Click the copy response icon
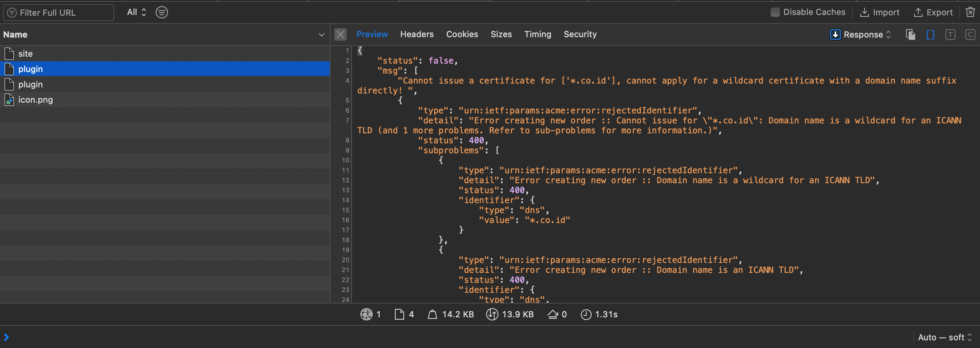This screenshot has height=348, width=980. point(910,34)
